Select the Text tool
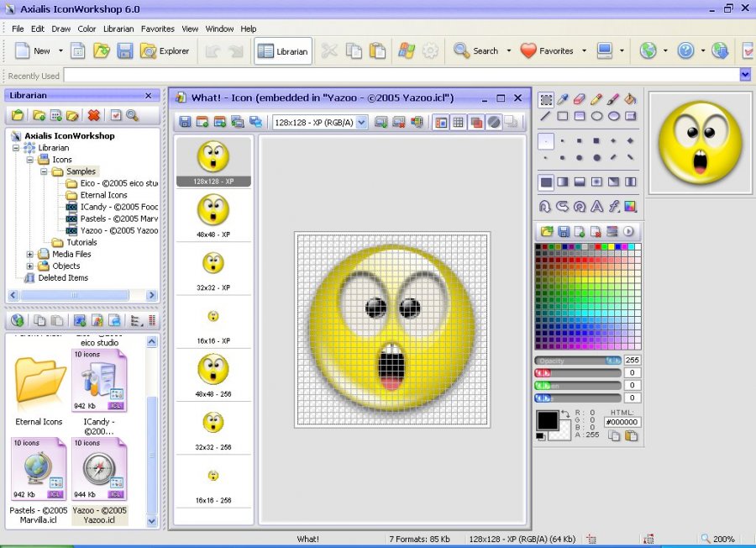Screen dimensions: 756x548 [596, 206]
